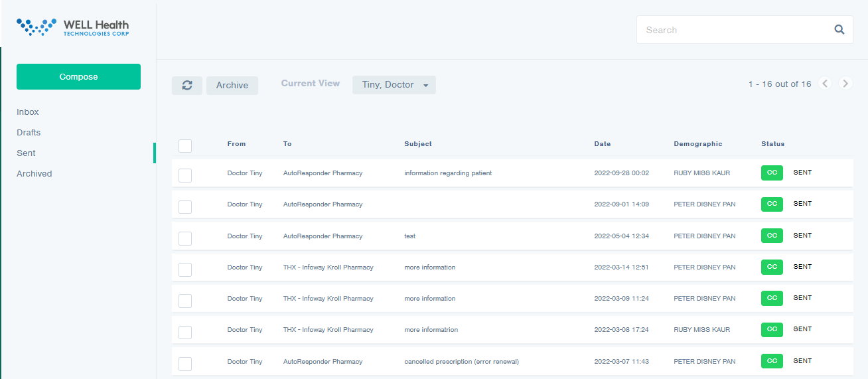Viewport: 868px width, 379px height.
Task: Go to the next page arrow
Action: [845, 84]
